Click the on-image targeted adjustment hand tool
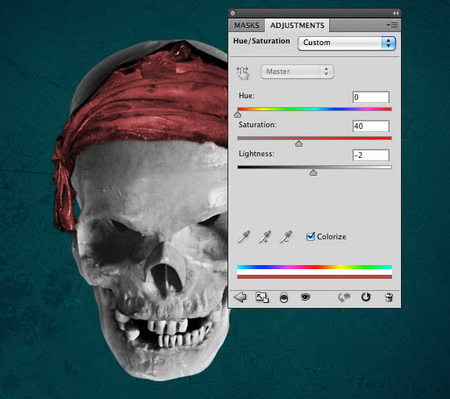450x399 pixels. tap(243, 72)
